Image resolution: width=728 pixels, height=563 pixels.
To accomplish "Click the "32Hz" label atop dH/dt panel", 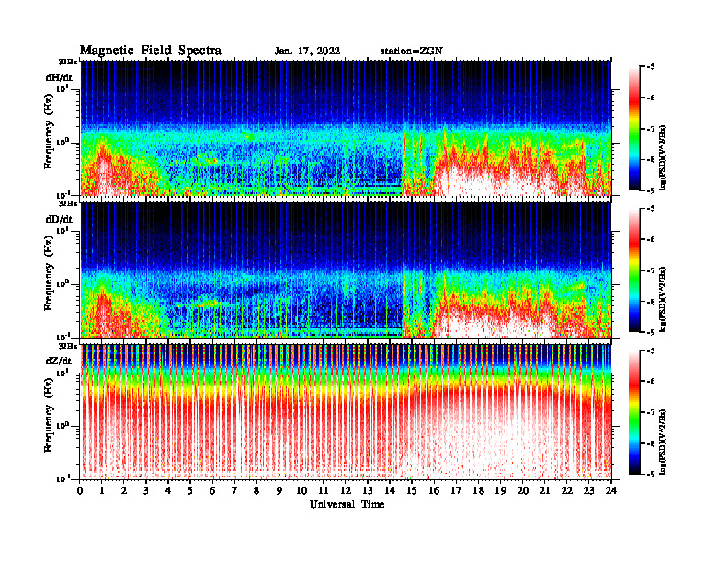I will point(67,62).
